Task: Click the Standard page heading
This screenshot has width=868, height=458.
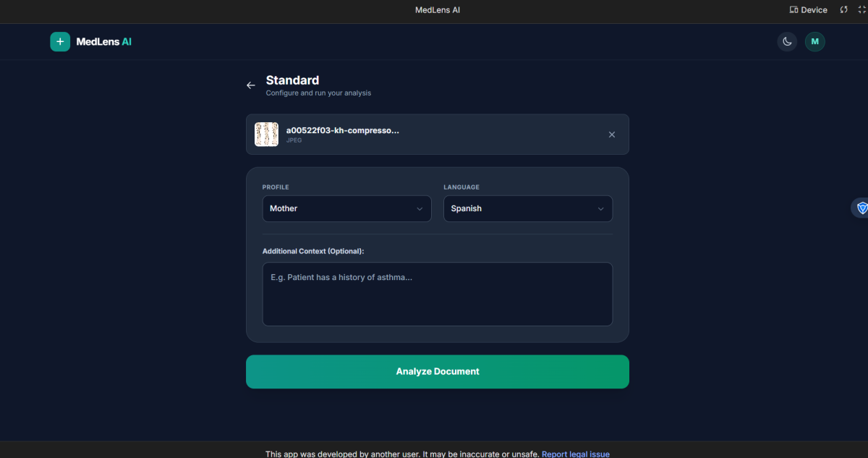Action: pyautogui.click(x=292, y=80)
